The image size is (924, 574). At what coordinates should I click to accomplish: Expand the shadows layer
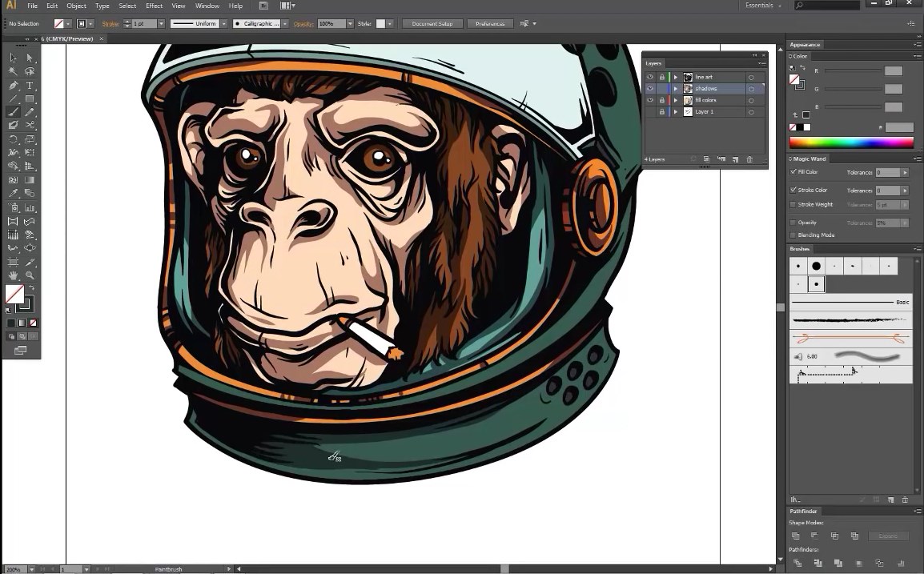676,88
